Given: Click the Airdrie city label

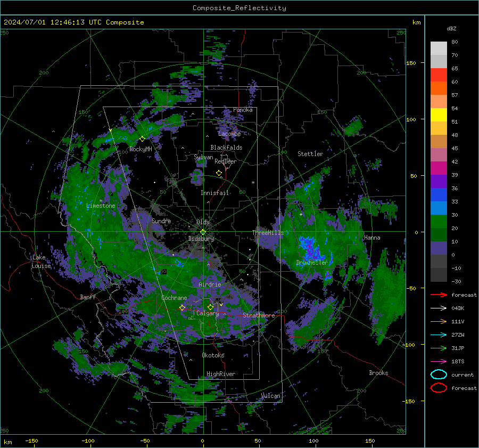Looking at the screenshot, I should tap(210, 284).
